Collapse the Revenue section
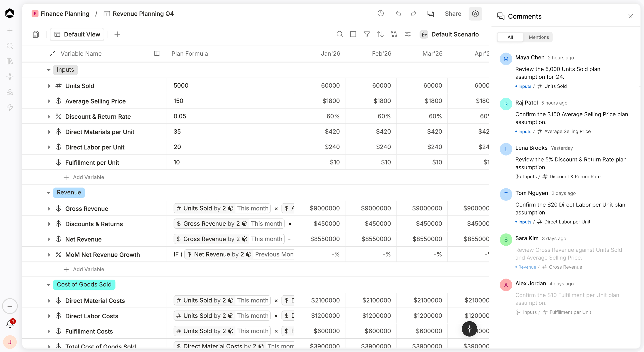This screenshot has height=352, width=644. (49, 193)
